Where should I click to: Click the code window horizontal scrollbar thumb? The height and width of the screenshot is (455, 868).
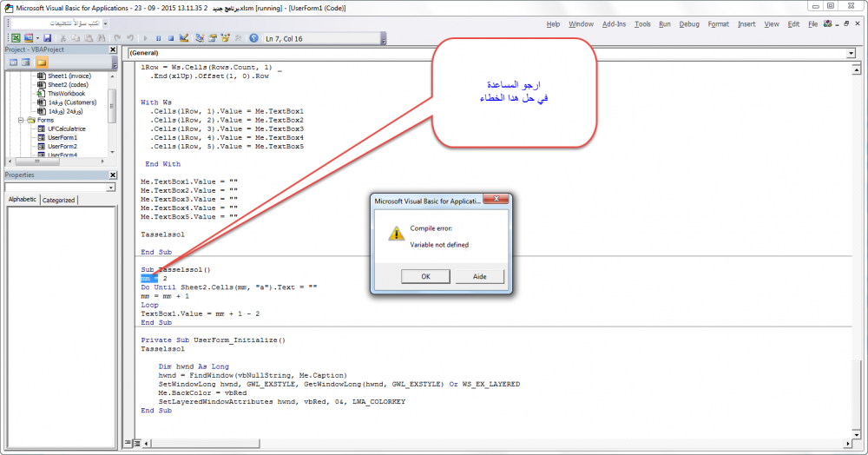click(x=206, y=444)
